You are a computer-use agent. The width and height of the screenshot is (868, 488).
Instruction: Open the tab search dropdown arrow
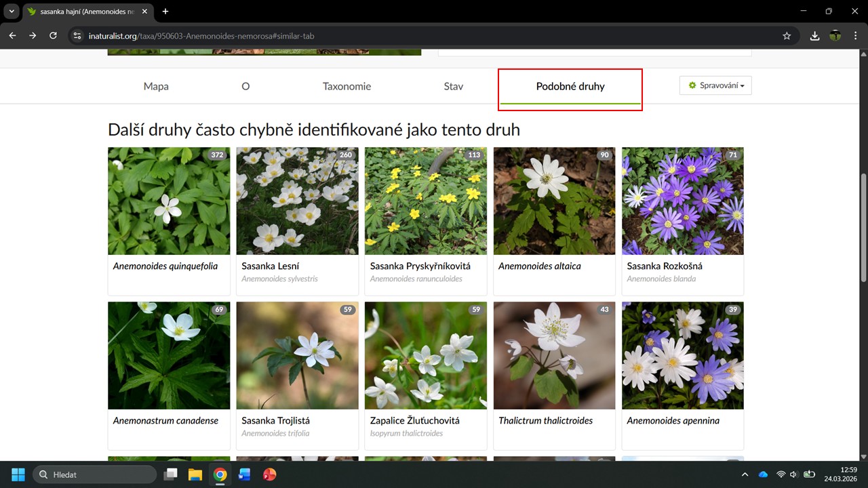point(12,12)
